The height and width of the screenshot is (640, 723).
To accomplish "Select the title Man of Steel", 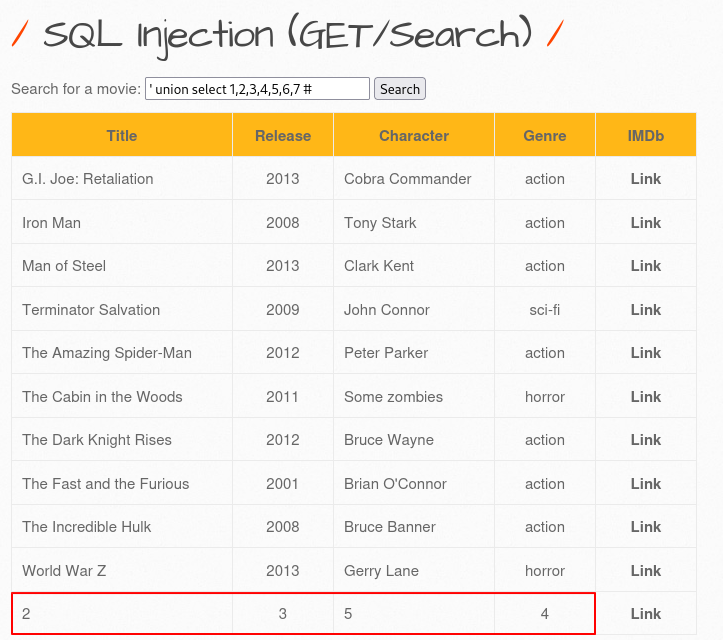I will pos(64,266).
